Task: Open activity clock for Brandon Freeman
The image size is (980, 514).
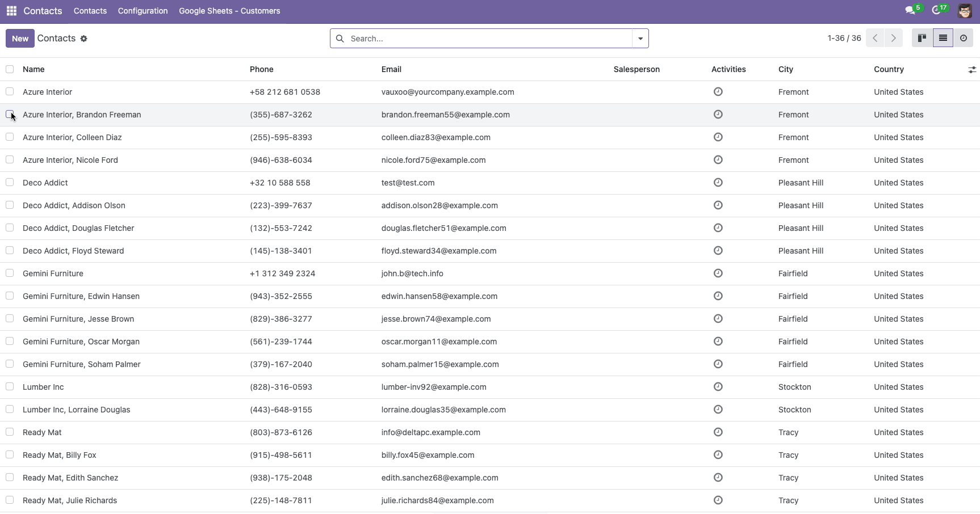Action: [x=718, y=115]
